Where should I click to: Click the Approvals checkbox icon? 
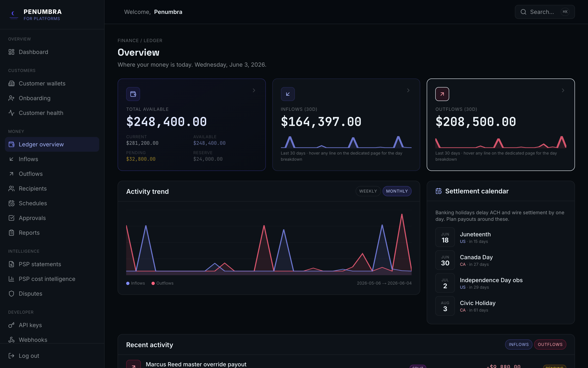11,218
